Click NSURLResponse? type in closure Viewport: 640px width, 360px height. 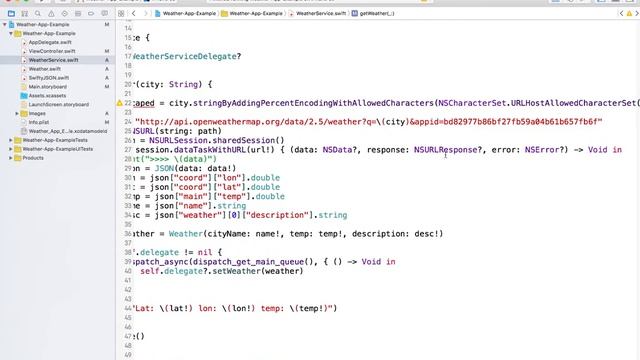coord(448,150)
